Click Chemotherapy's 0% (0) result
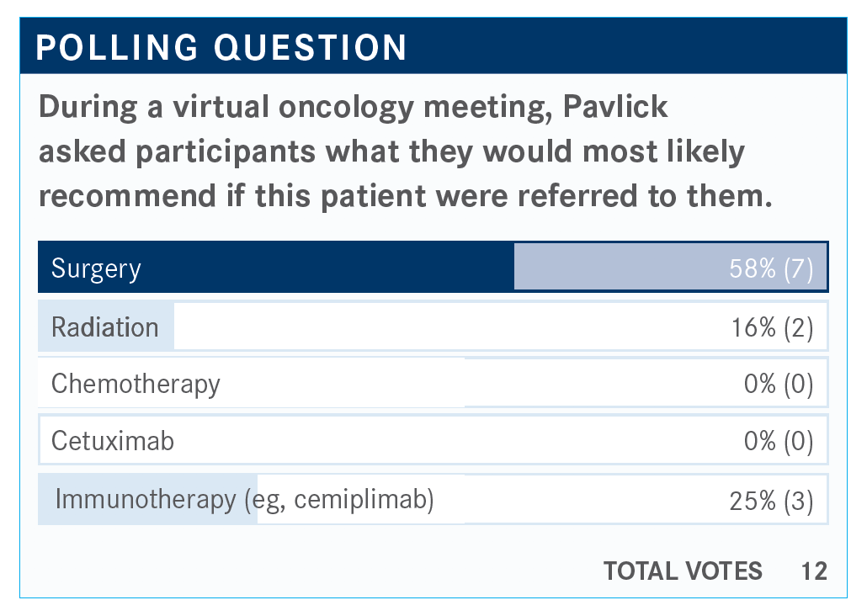The height and width of the screenshot is (616, 867). [x=779, y=385]
